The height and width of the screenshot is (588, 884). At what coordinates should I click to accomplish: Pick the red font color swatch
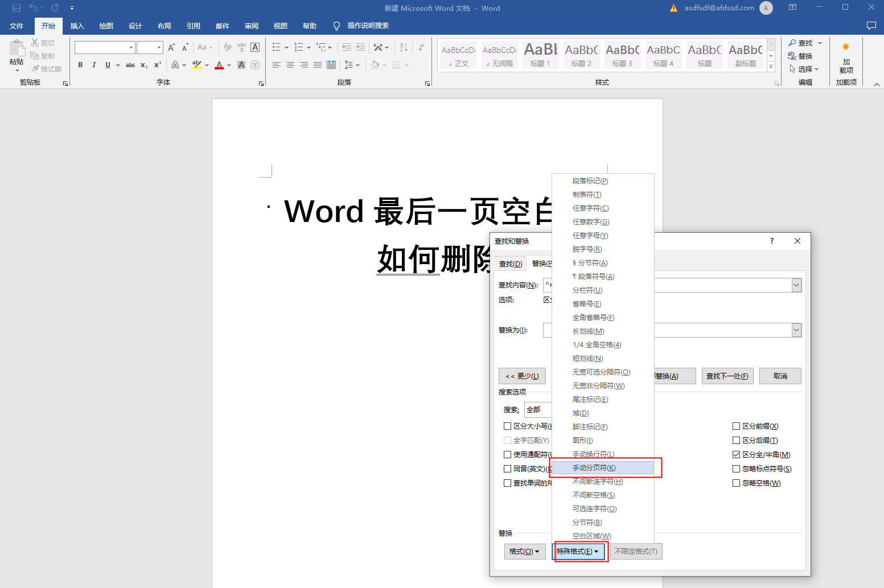219,65
